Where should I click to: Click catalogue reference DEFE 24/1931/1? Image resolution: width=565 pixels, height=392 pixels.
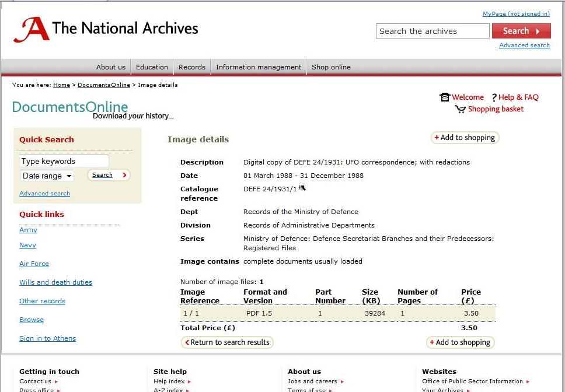click(x=270, y=190)
